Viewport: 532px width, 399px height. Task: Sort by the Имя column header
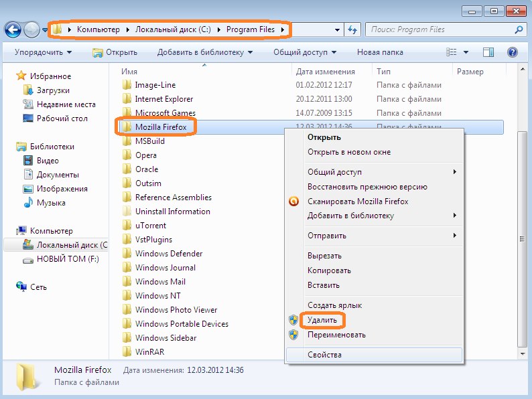129,72
